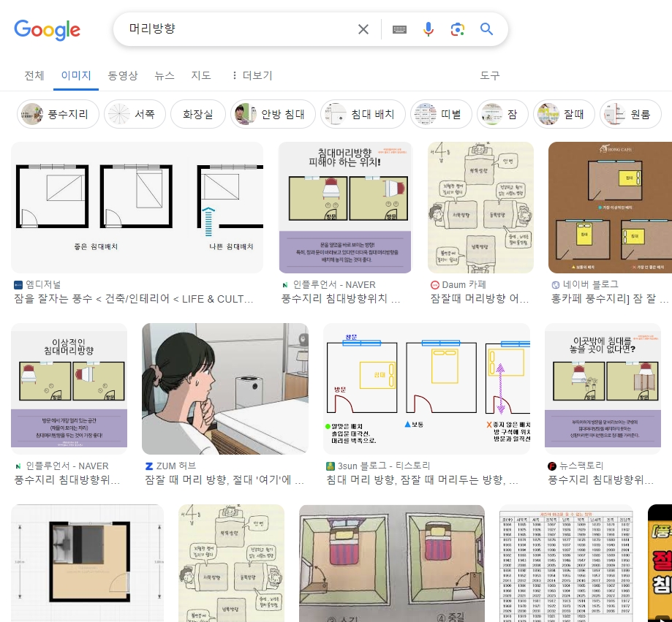Select the 원룸 suggestion chip
Viewport: 672px width, 622px height.
click(630, 114)
